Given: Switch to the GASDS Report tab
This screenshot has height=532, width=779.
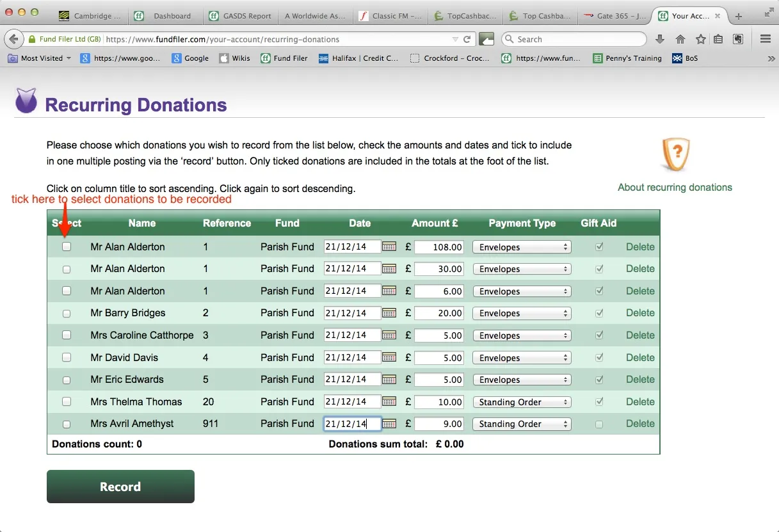Looking at the screenshot, I should point(240,16).
